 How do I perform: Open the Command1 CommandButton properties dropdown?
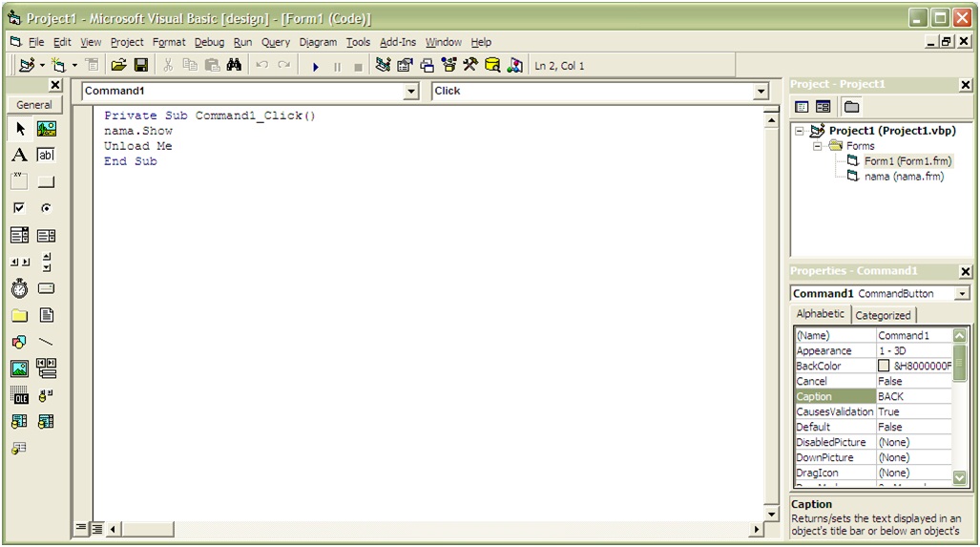tap(962, 294)
